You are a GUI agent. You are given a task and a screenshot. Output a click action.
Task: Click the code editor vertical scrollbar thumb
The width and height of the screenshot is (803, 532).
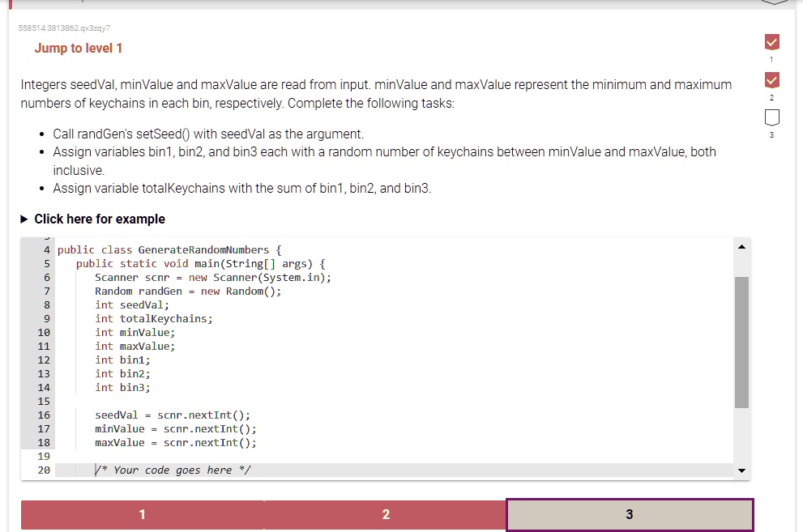(x=741, y=343)
